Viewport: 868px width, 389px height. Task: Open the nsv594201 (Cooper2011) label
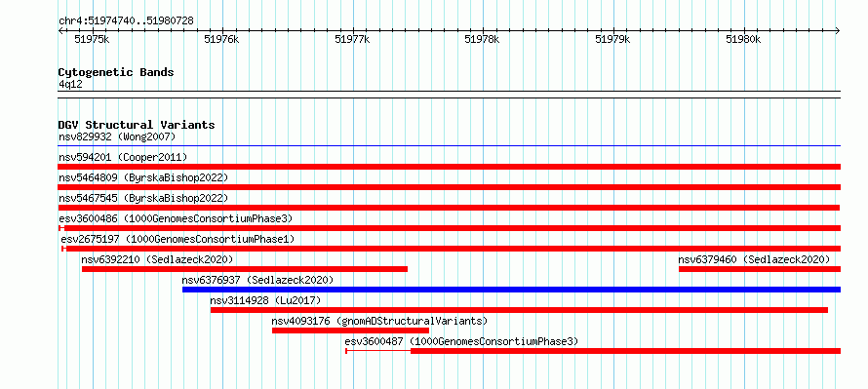[123, 157]
